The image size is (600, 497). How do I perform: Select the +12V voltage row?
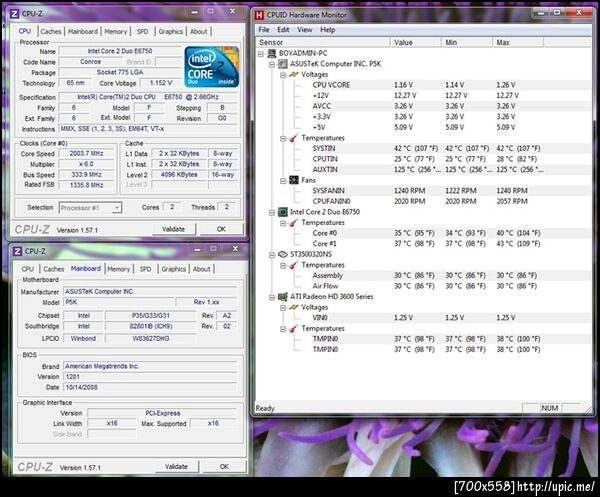423,96
